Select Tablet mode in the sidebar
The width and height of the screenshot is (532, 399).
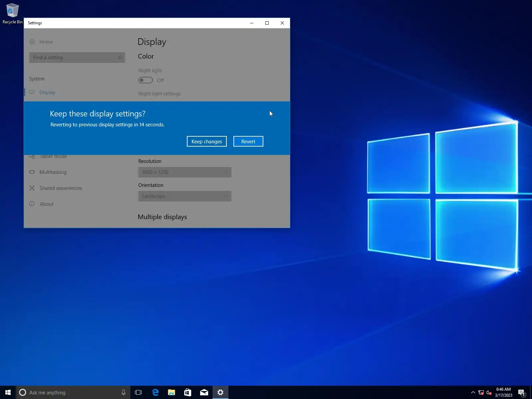click(x=53, y=156)
